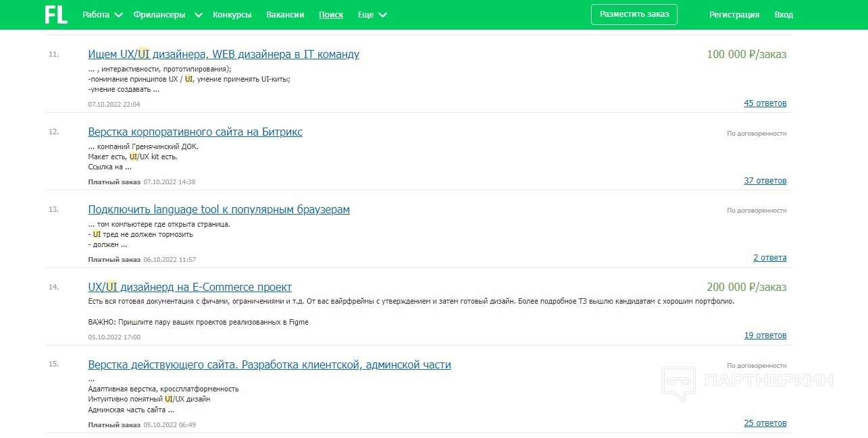Open the UX/UI дизайнера IT команду listing
Image resolution: width=868 pixels, height=438 pixels.
pyautogui.click(x=224, y=55)
